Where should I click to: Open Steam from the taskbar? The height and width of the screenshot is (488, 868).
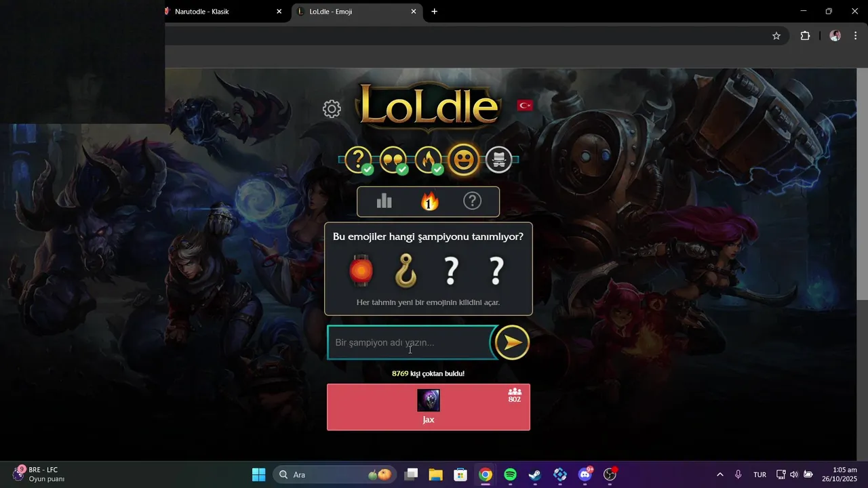pos(535,474)
